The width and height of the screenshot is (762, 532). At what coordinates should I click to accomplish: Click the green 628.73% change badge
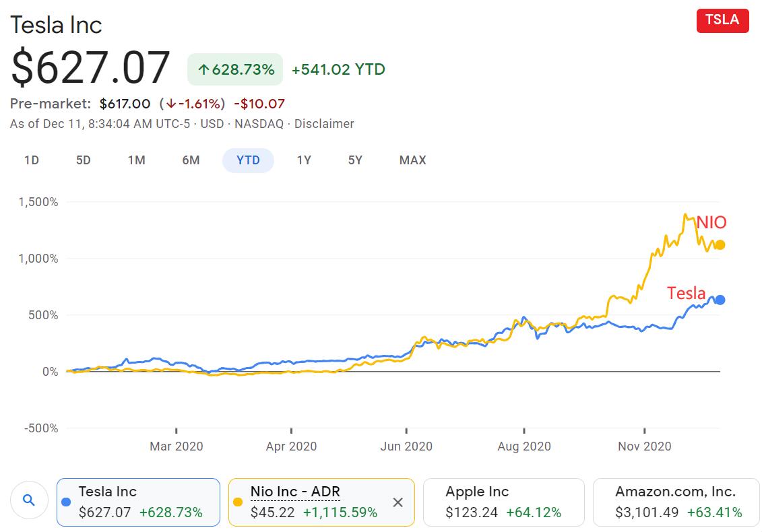point(235,69)
